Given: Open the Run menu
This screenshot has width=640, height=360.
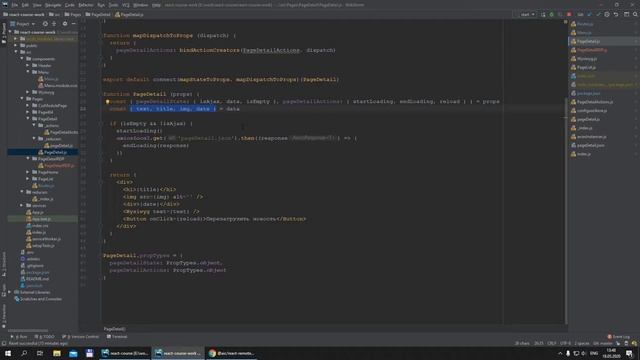Looking at the screenshot, I should click(101, 5).
